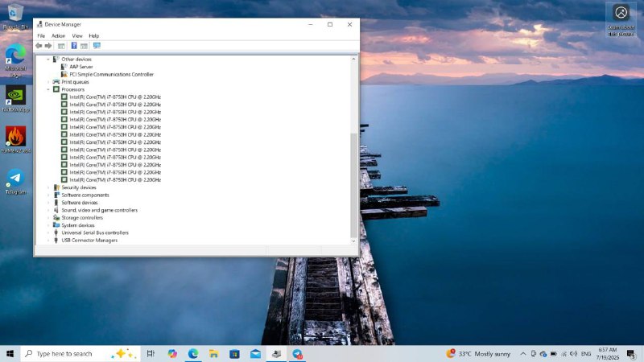The image size is (644, 362).
Task: Click the device tree scroll up arrow
Action: point(353,59)
